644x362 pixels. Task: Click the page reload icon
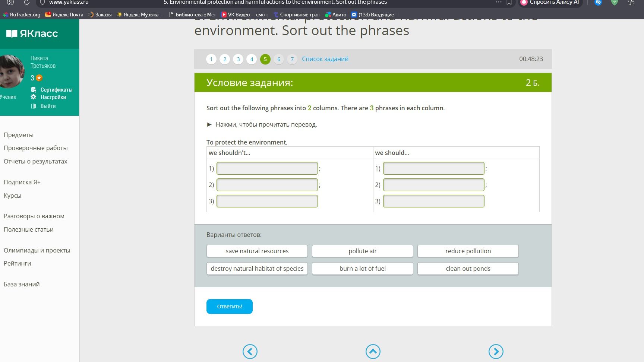[27, 2]
